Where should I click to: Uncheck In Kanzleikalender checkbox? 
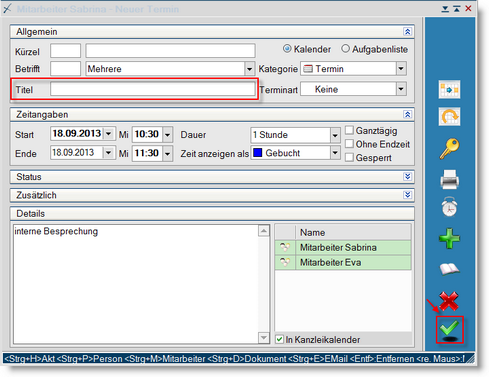pos(279,339)
